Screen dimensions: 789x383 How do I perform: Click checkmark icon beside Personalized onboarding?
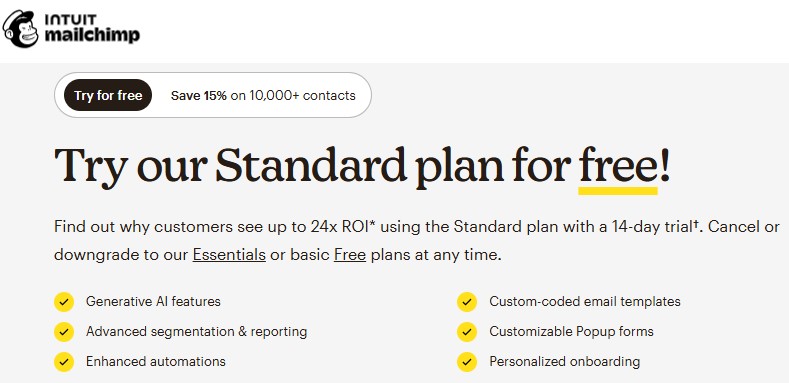click(x=467, y=362)
